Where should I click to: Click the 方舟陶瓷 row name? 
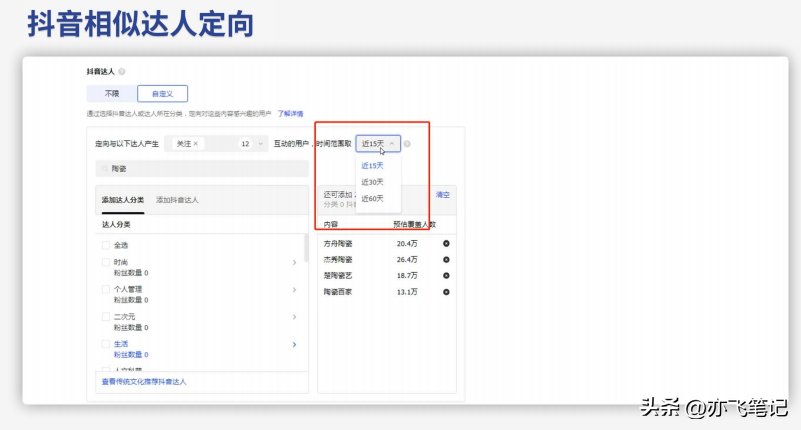click(x=338, y=244)
